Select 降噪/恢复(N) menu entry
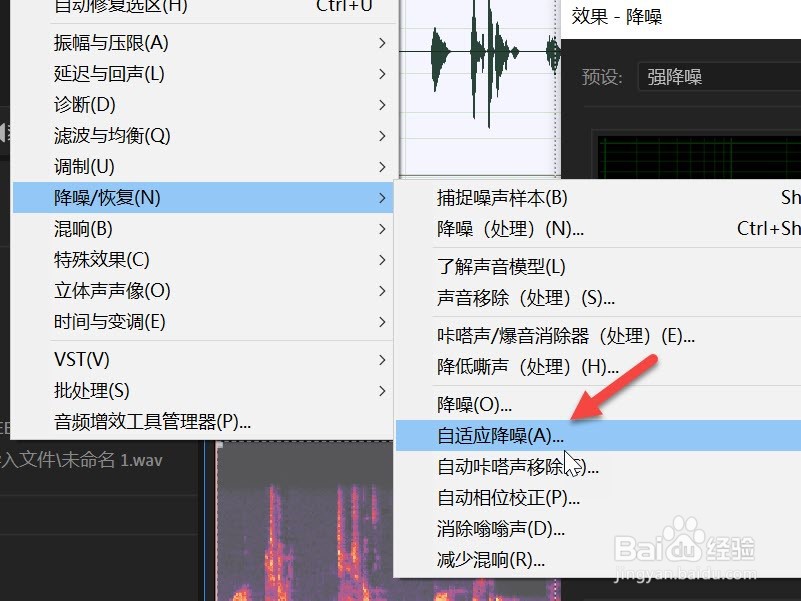801x601 pixels. (x=203, y=198)
